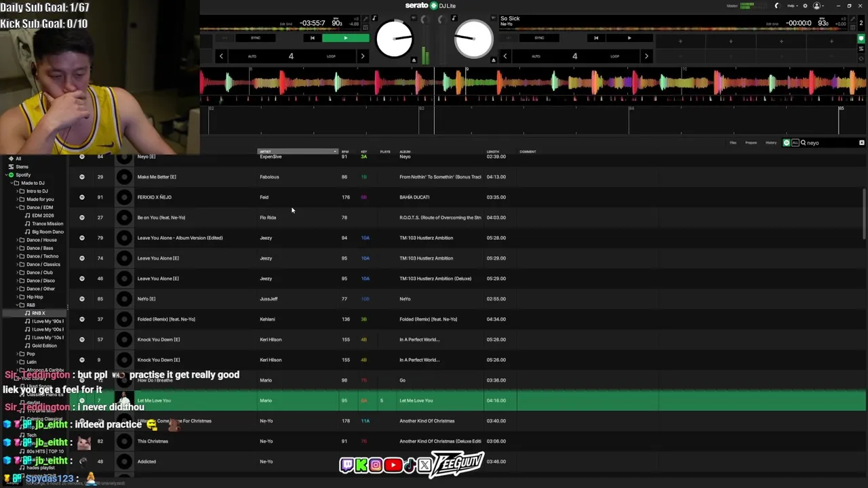Select track This Christmas by Ne-Yo

(x=153, y=441)
